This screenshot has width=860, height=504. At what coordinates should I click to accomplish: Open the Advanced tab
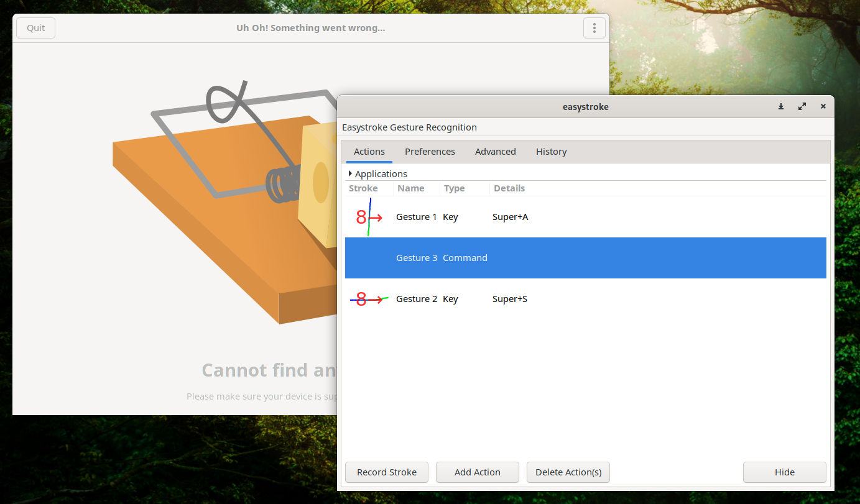[x=496, y=152]
